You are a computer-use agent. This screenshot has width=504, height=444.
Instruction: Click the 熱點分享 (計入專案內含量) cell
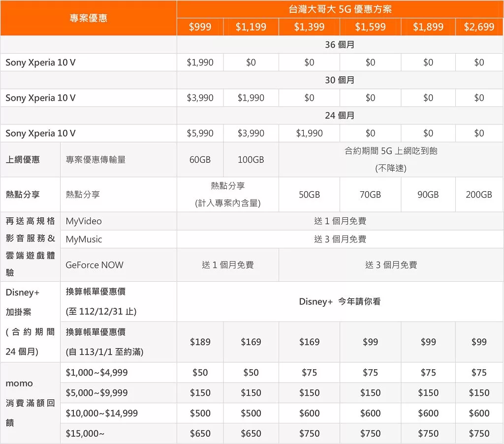(227, 195)
